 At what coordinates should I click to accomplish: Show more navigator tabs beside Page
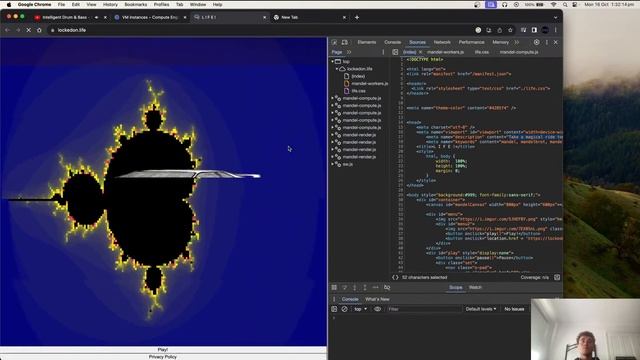[349, 52]
